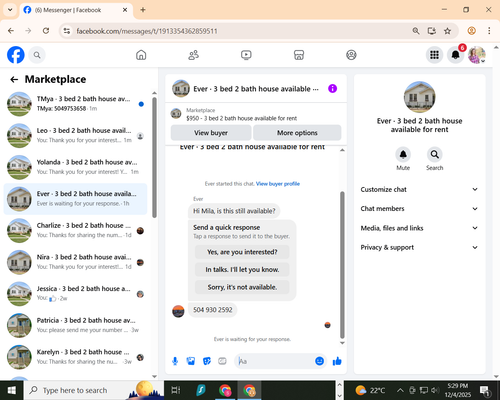Click the large listing thumbnail in info panel
This screenshot has height=400, width=500.
click(x=419, y=97)
